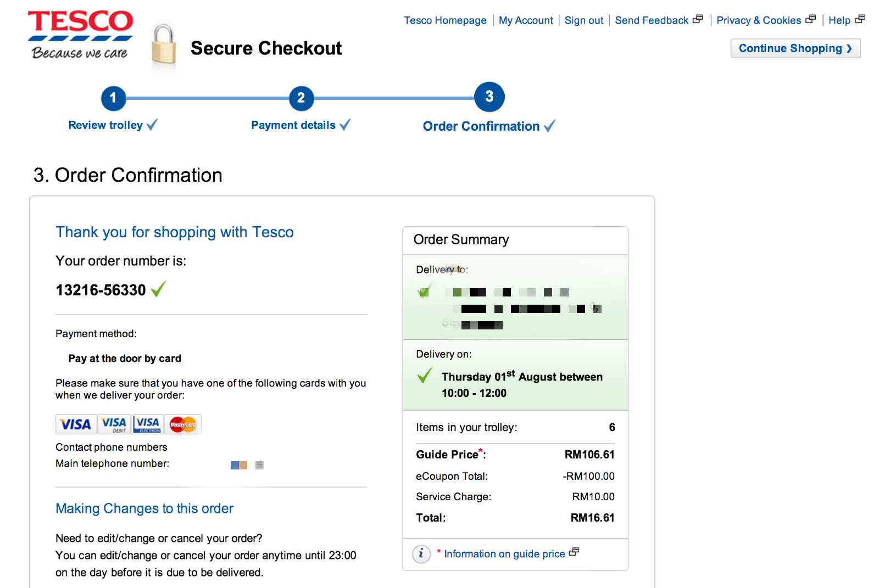Select the Review trolley step circle
879x588 pixels.
point(113,98)
